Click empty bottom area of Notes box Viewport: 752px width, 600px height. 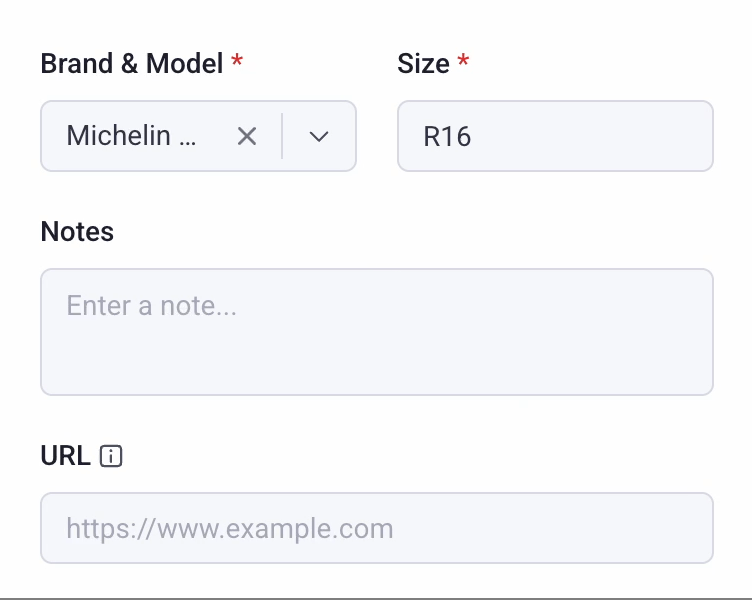377,367
